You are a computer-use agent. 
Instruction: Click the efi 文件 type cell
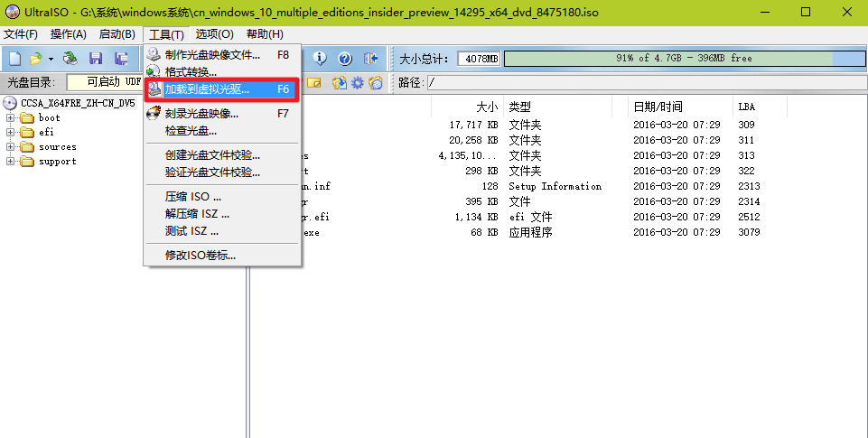pos(530,217)
